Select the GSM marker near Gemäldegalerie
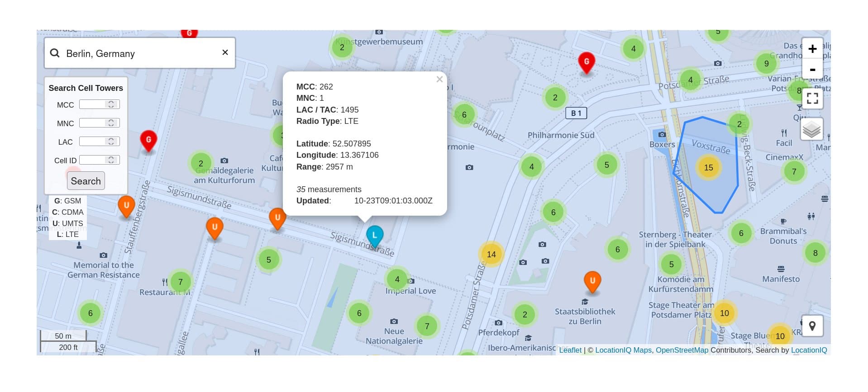 (148, 142)
